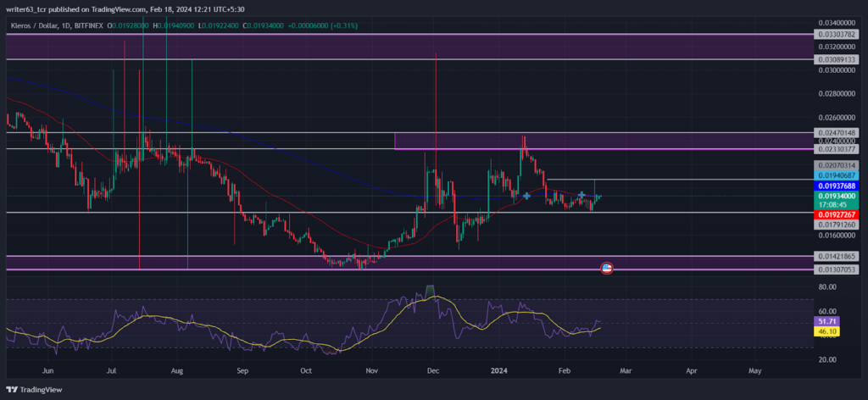The image size is (868, 400).
Task: Click the +0.31% change value
Action: (x=345, y=26)
